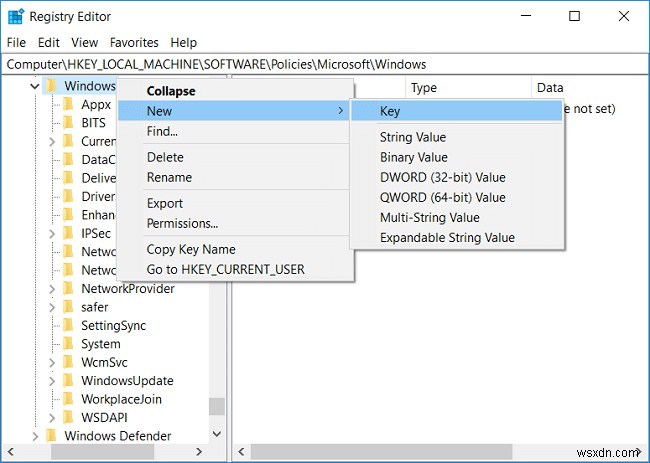650x463 pixels.
Task: Click the Type column header
Action: (x=424, y=88)
